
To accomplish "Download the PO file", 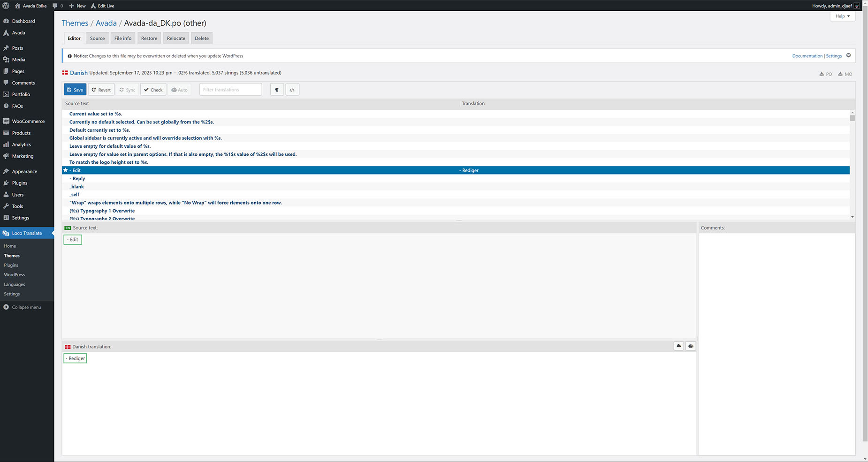I will click(826, 74).
